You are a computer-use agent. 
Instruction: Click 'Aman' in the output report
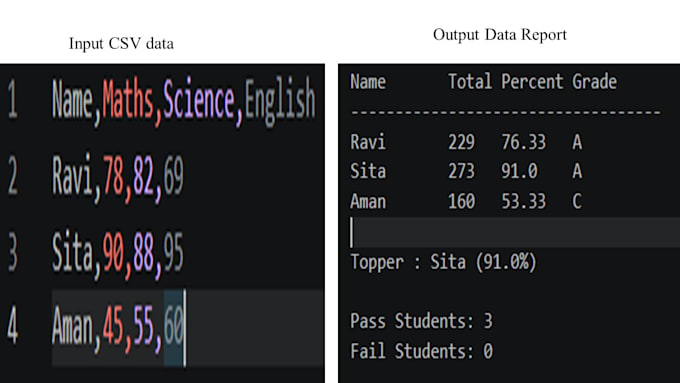368,201
